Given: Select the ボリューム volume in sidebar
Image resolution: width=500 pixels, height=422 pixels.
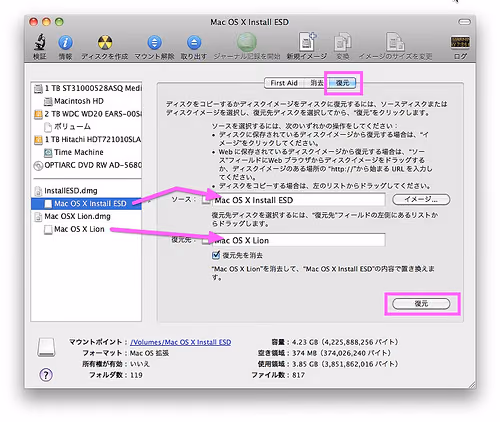Looking at the screenshot, I should (86, 127).
